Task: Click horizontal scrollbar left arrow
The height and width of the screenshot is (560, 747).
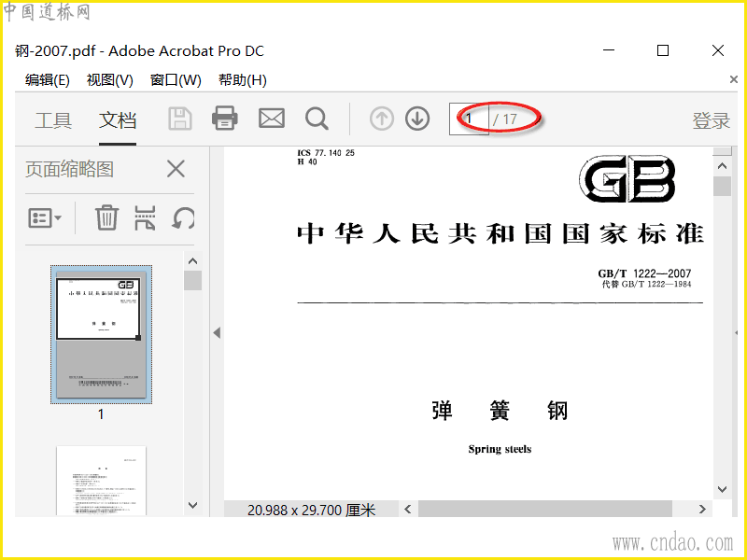Action: (408, 509)
